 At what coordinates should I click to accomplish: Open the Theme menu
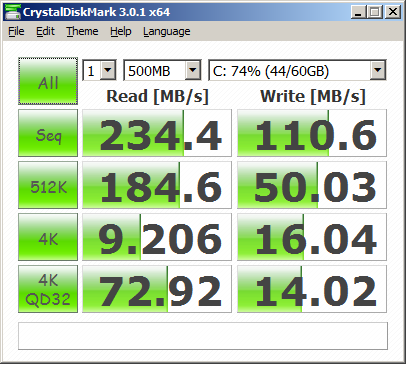[82, 31]
